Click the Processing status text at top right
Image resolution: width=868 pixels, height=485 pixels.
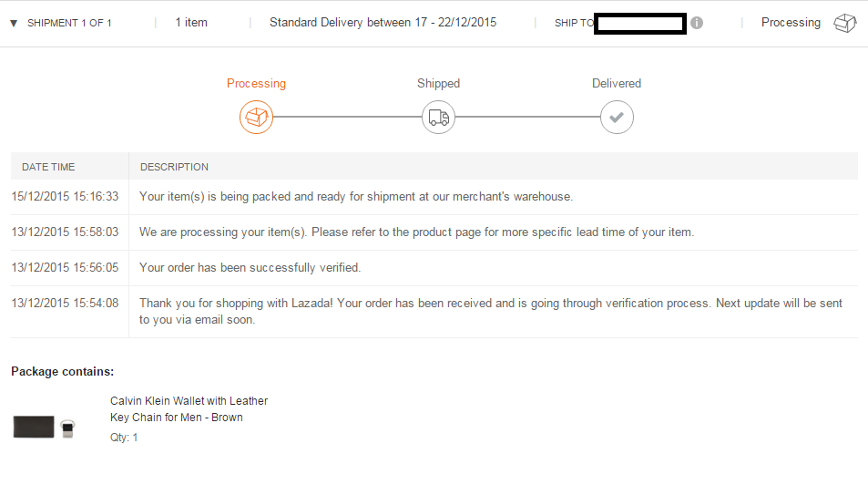[x=791, y=22]
